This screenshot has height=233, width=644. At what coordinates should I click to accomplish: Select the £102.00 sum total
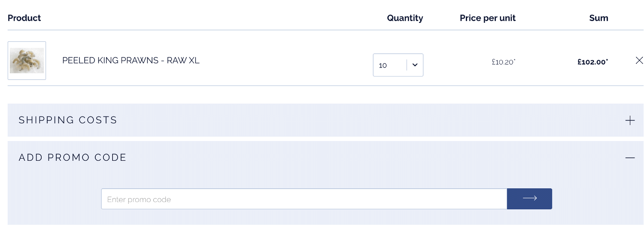(x=592, y=62)
